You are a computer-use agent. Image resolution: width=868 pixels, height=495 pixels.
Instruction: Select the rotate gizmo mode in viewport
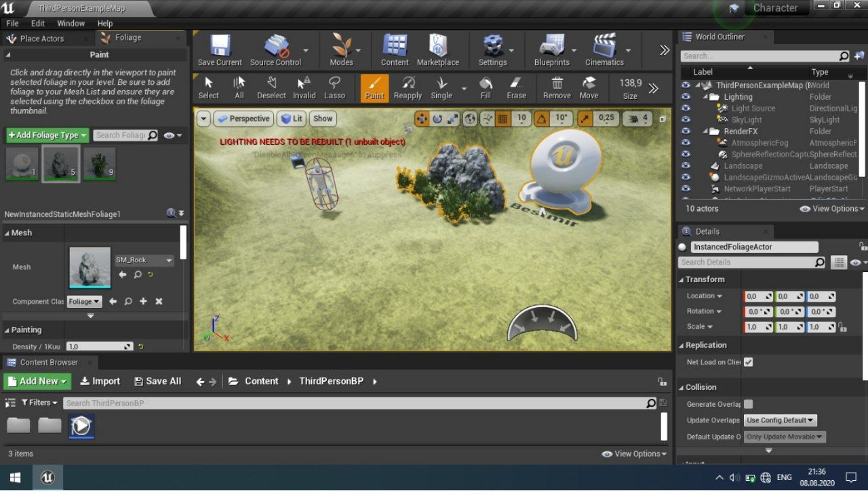tap(437, 119)
